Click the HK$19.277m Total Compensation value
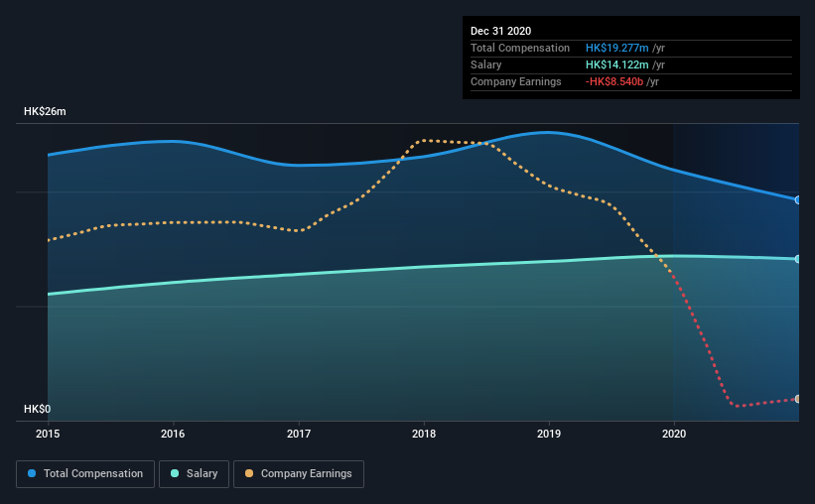The width and height of the screenshot is (815, 504). point(617,48)
